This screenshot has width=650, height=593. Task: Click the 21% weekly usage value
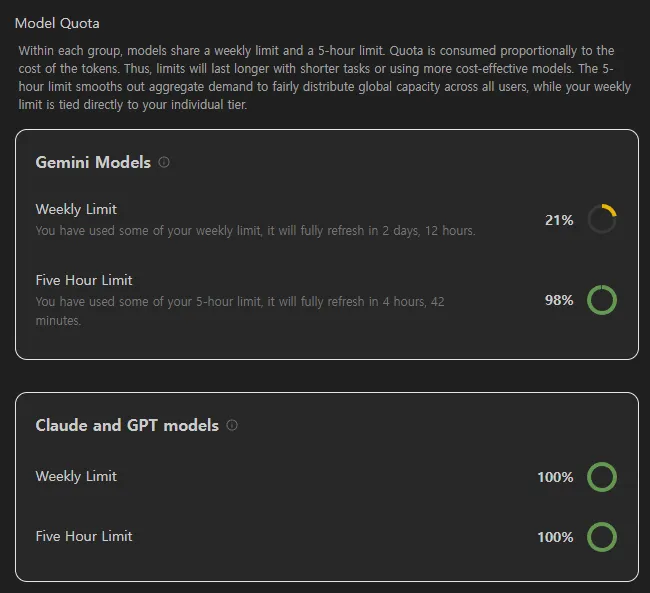click(559, 220)
